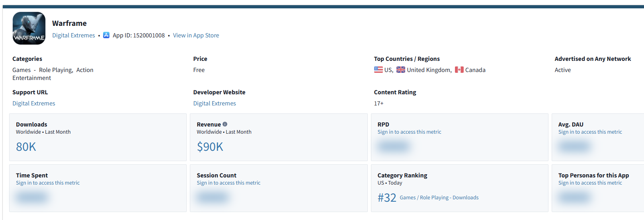Click the Active advertised status
Screen dimensions: 644x220
[x=563, y=70]
